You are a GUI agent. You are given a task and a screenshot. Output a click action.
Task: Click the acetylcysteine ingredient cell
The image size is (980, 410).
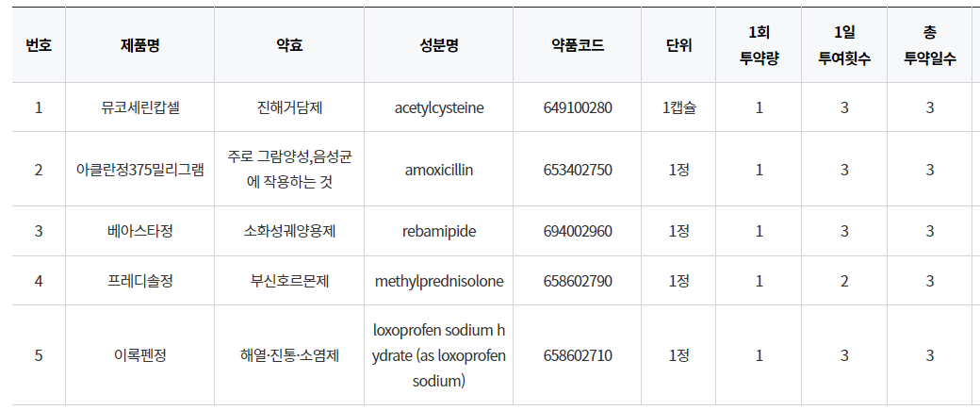click(x=439, y=107)
